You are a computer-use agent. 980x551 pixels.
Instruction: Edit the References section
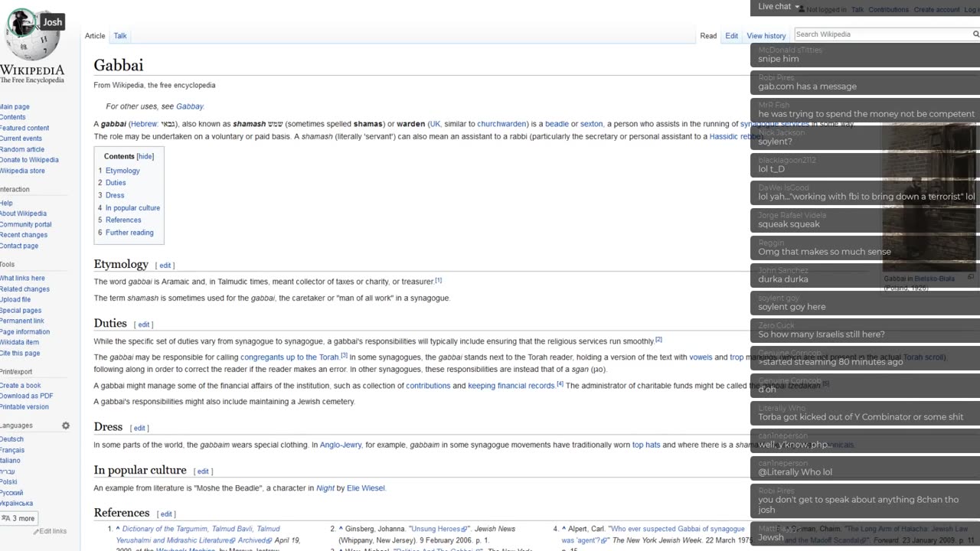tap(166, 514)
